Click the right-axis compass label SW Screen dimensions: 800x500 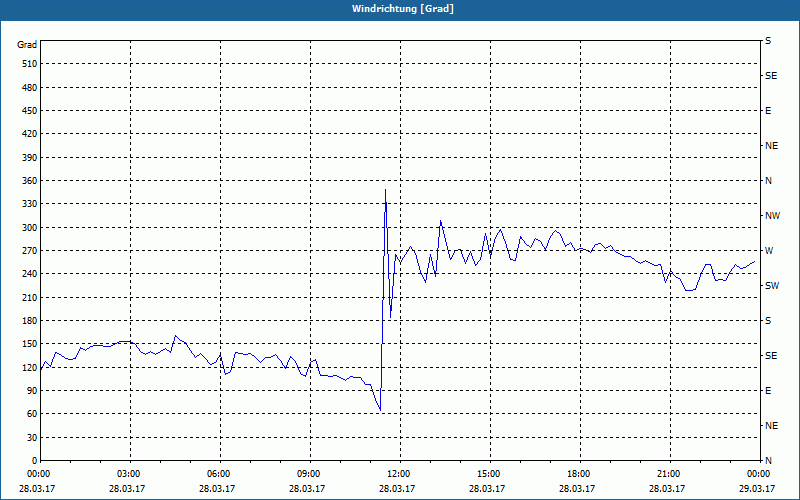click(x=772, y=286)
